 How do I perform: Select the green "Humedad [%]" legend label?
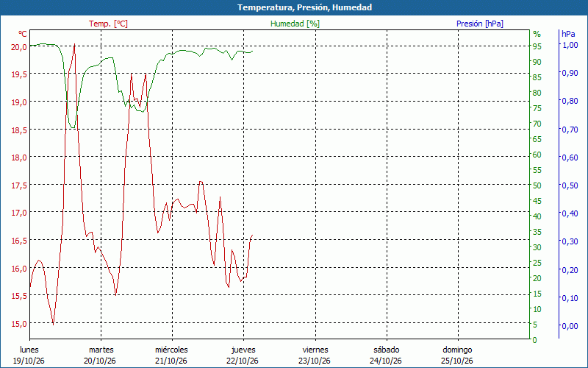point(295,24)
